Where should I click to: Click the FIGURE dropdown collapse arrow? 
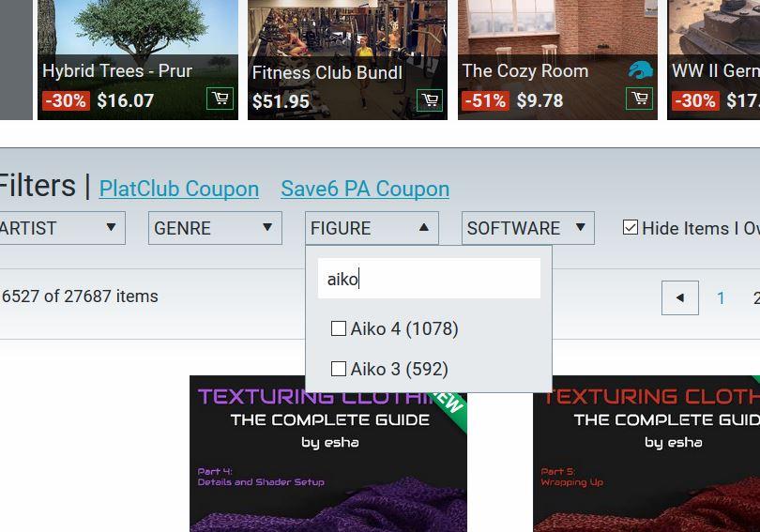point(423,227)
